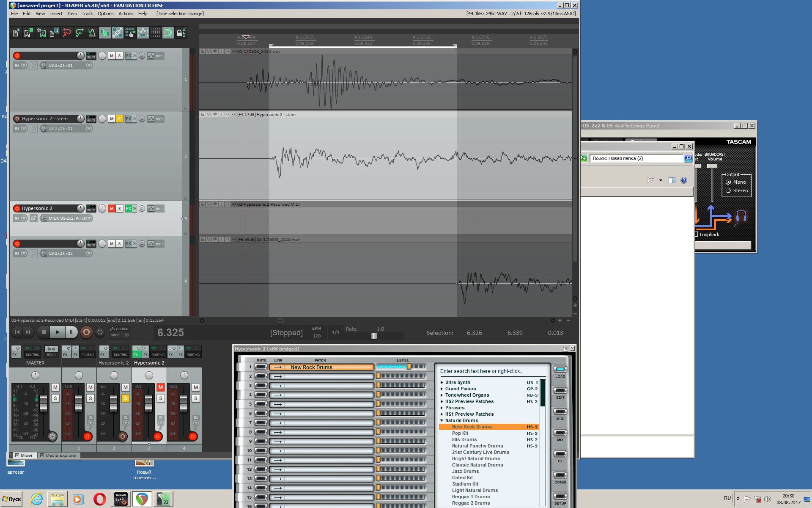The width and height of the screenshot is (812, 508).
Task: Click the playback Rate slider
Action: click(x=374, y=336)
